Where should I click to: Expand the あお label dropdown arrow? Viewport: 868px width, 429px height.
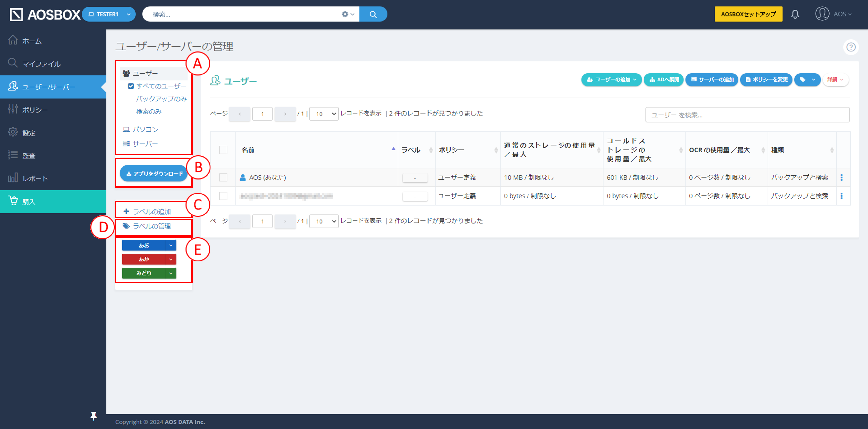pos(171,245)
